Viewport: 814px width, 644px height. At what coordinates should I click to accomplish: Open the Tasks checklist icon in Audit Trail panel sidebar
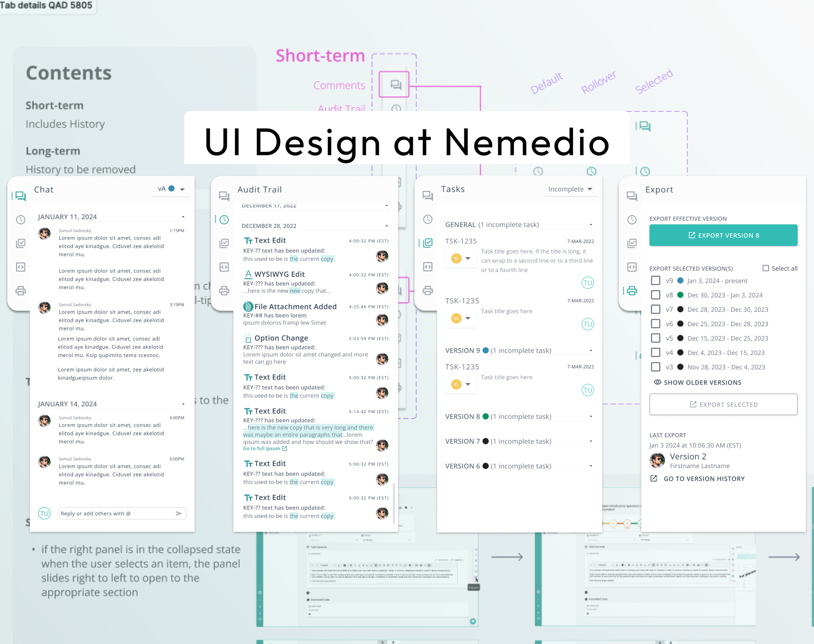pos(224,243)
